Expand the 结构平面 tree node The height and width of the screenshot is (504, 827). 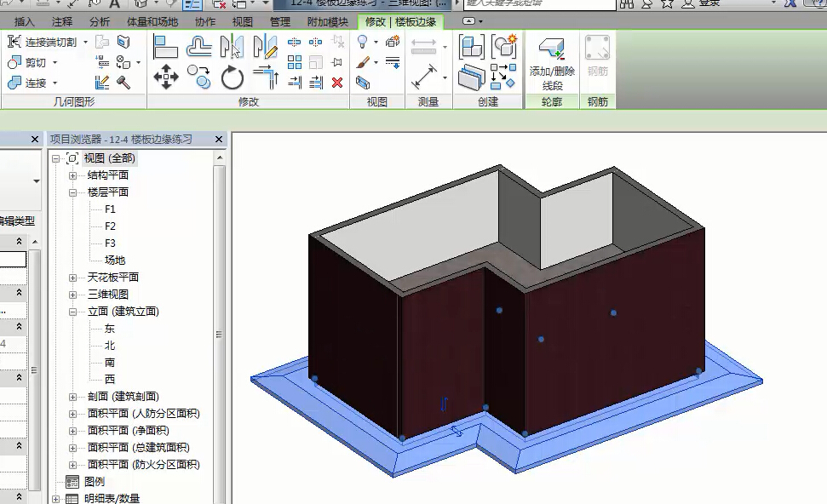point(73,175)
